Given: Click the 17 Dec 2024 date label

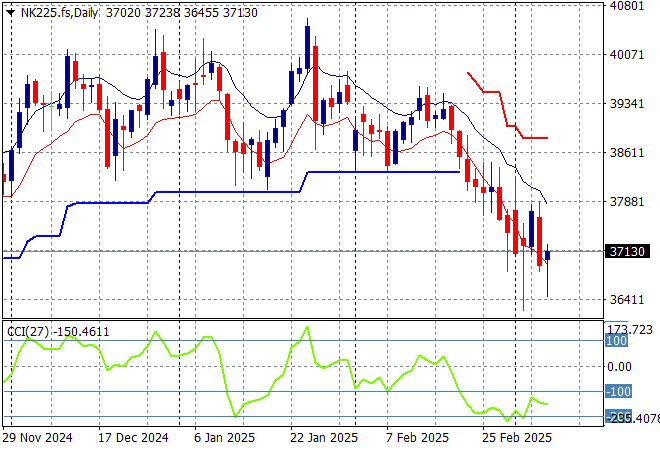Looking at the screenshot, I should (x=133, y=438).
